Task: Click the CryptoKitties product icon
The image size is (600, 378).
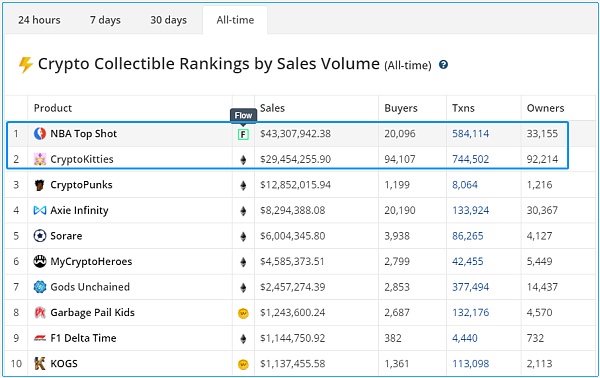Action: (x=40, y=159)
